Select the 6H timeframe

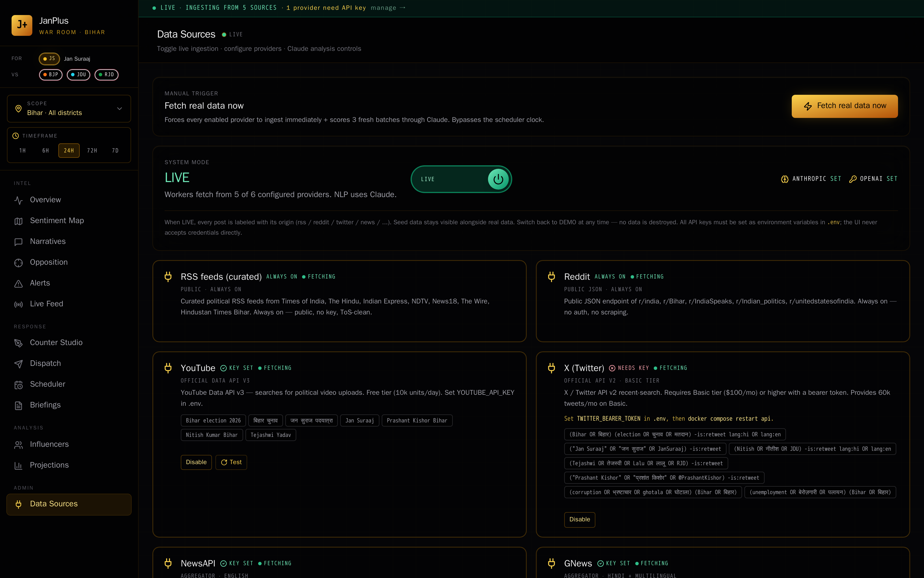click(x=46, y=151)
